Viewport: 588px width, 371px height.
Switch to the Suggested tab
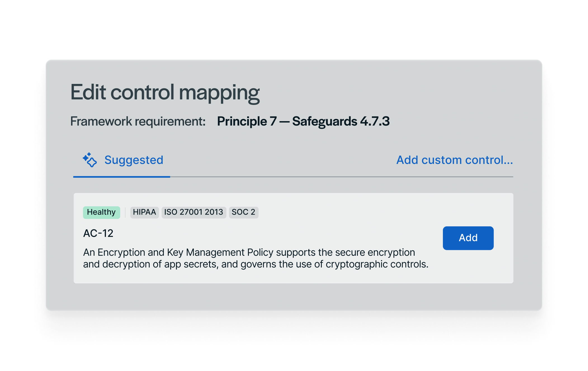(133, 160)
